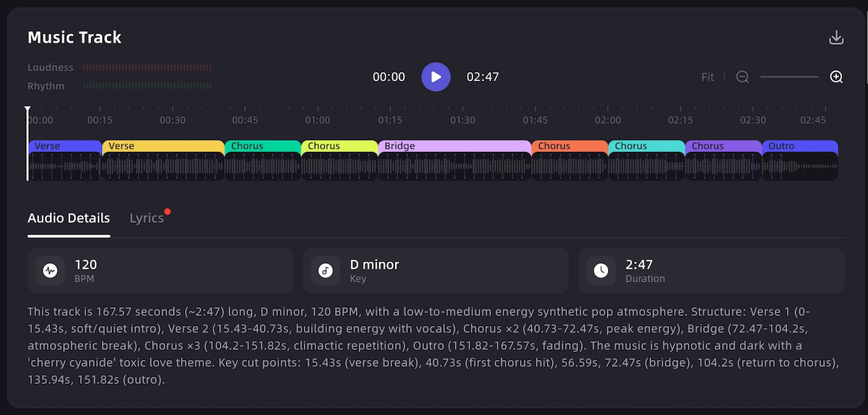This screenshot has width=868, height=415.
Task: Click the Loudness meter bar
Action: tap(148, 67)
